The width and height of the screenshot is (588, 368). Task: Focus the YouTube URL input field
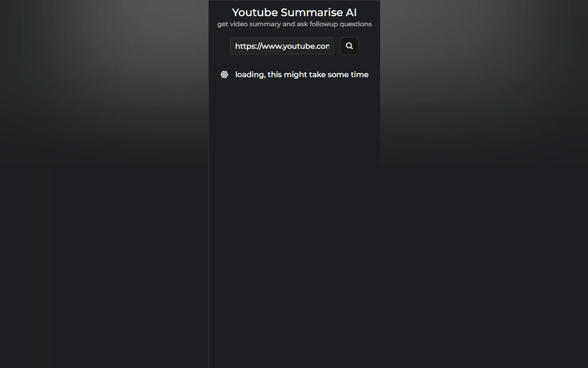click(282, 46)
